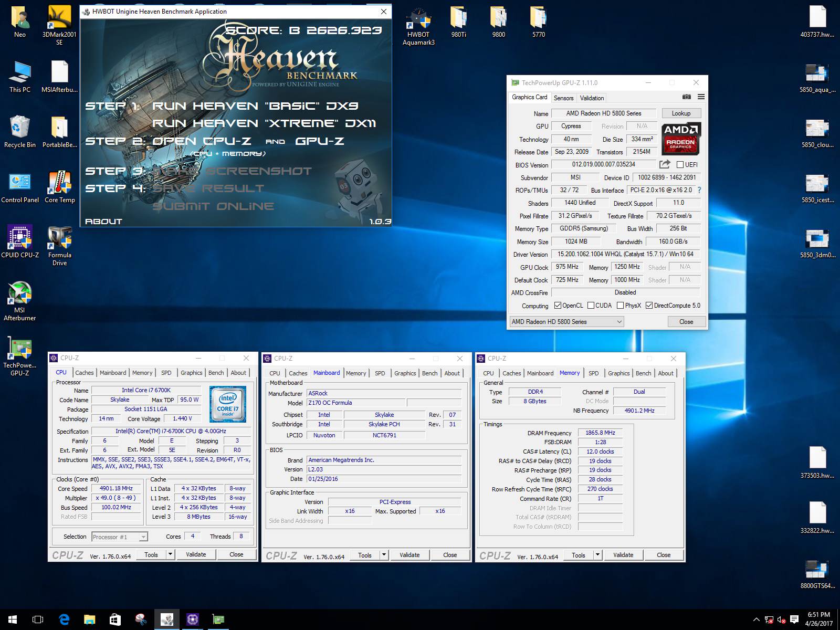The image size is (840, 630).
Task: Open Graphics tab in CPU-Z CPU window
Action: (191, 373)
